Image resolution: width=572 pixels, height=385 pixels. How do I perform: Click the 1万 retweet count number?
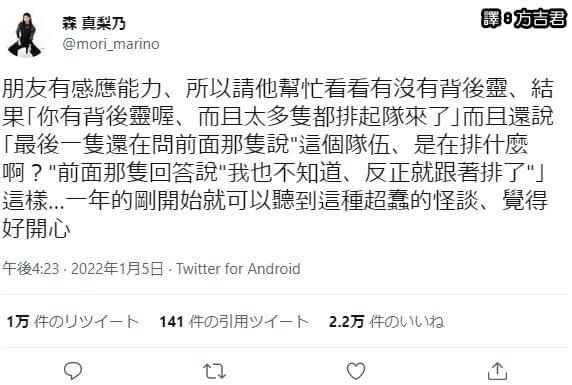[18, 322]
